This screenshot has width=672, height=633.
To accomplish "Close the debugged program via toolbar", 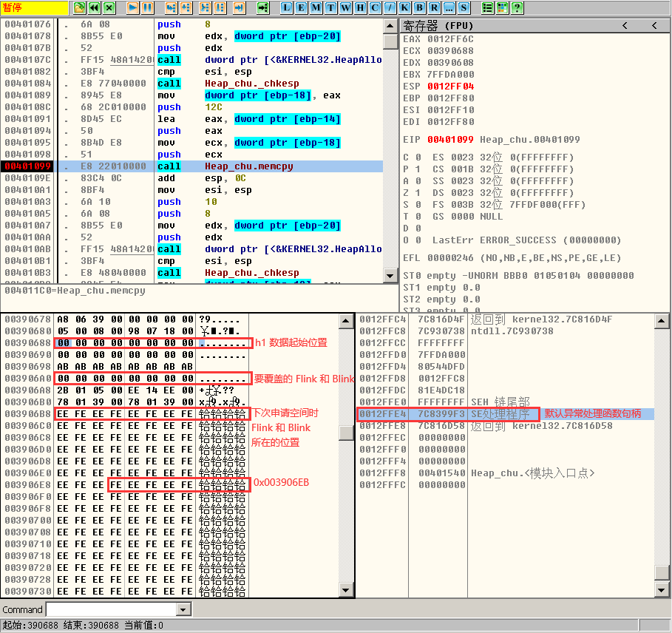I will coord(109,7).
